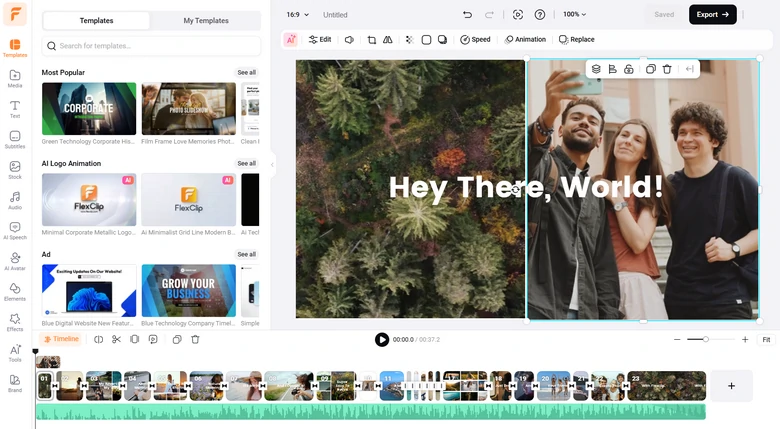
Task: Delete the selected image via the floating trash icon
Action: pyautogui.click(x=667, y=69)
